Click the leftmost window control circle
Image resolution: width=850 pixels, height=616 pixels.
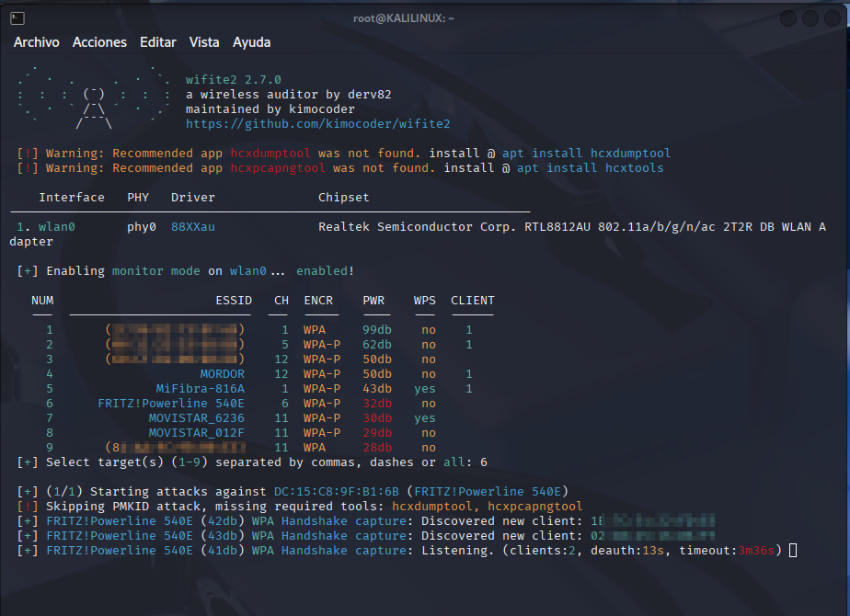pos(787,17)
